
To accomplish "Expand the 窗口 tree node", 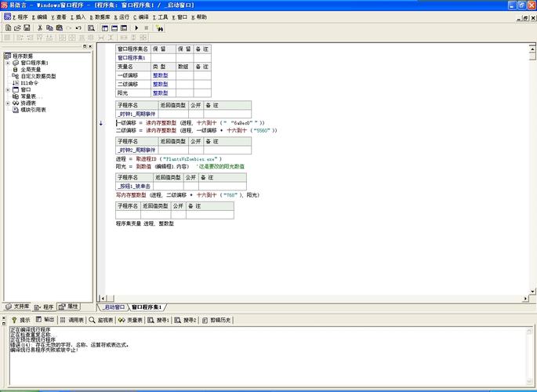I will coord(8,89).
